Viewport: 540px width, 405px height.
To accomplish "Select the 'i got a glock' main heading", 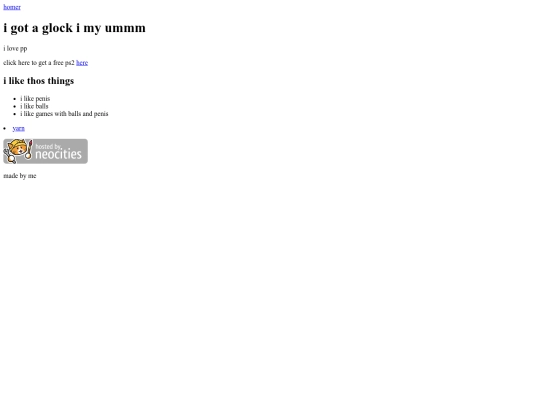I will (74, 28).
